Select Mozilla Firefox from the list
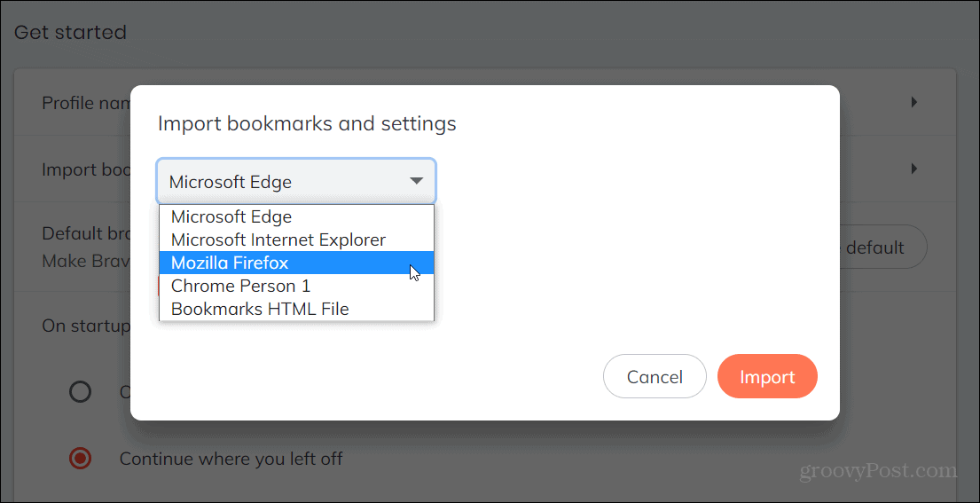The height and width of the screenshot is (503, 980). click(296, 263)
